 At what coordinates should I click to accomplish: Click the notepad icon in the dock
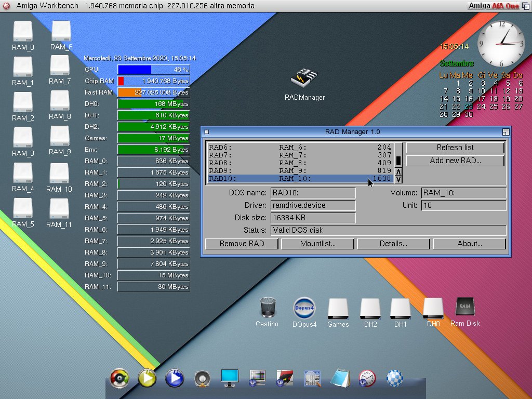(x=340, y=378)
